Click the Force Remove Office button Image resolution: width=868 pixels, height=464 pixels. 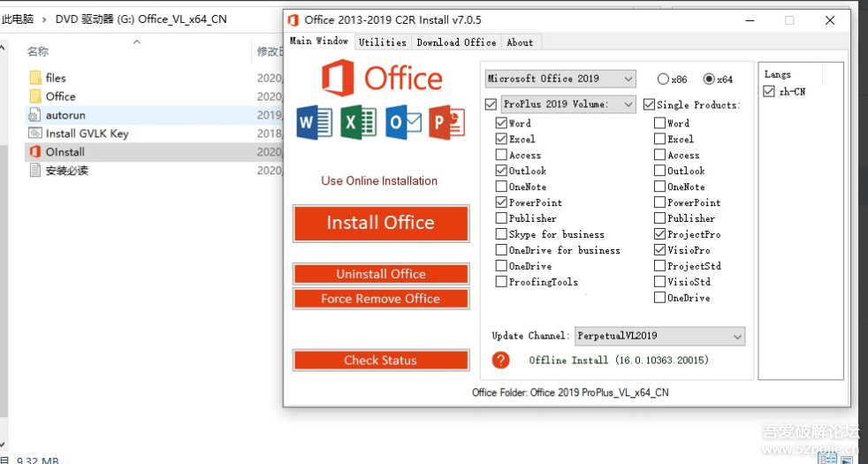[381, 299]
